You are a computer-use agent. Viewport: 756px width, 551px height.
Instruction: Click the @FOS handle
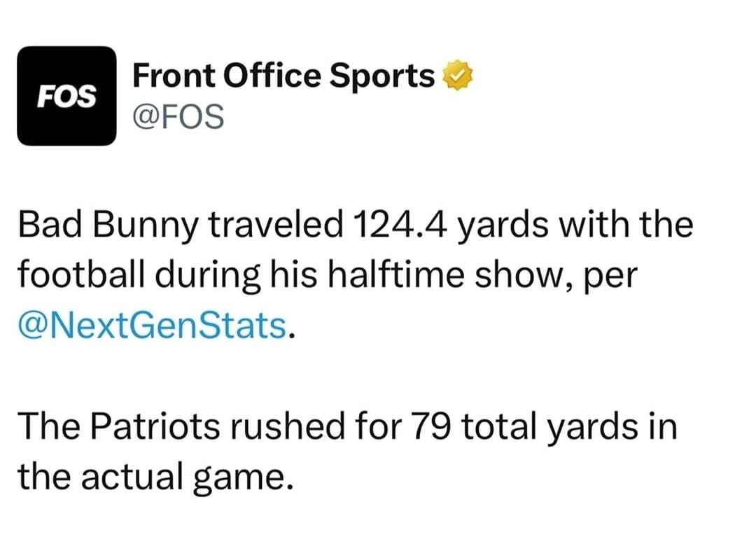pyautogui.click(x=178, y=116)
